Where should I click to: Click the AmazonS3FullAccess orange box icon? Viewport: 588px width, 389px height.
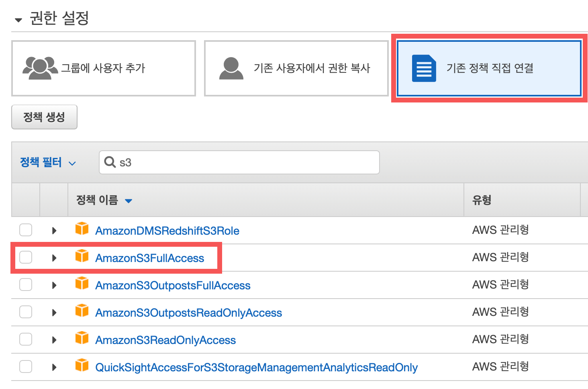(x=82, y=256)
